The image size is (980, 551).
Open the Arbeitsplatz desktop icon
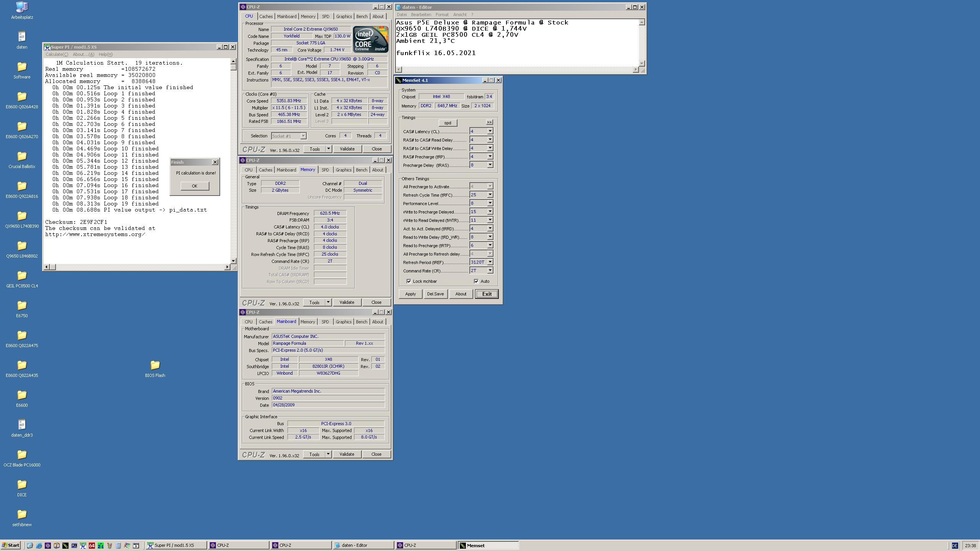(22, 10)
